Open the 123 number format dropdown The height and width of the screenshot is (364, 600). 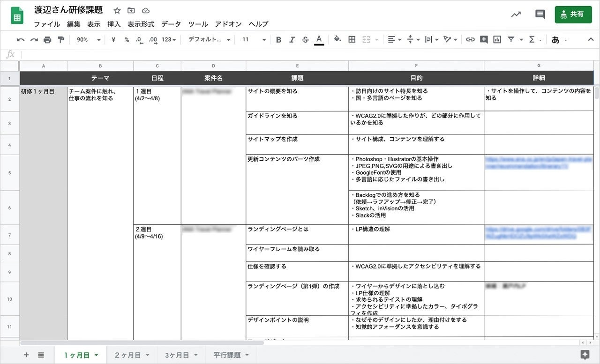click(x=169, y=40)
